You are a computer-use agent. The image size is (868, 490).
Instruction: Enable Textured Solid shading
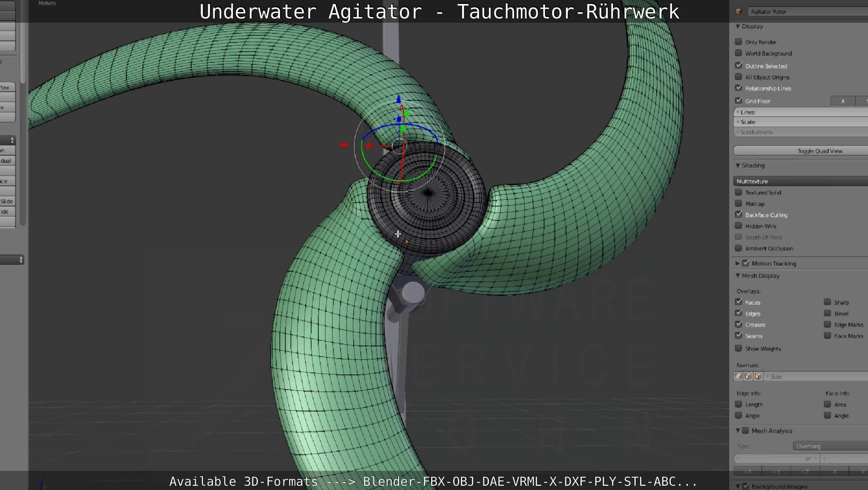pos(738,192)
